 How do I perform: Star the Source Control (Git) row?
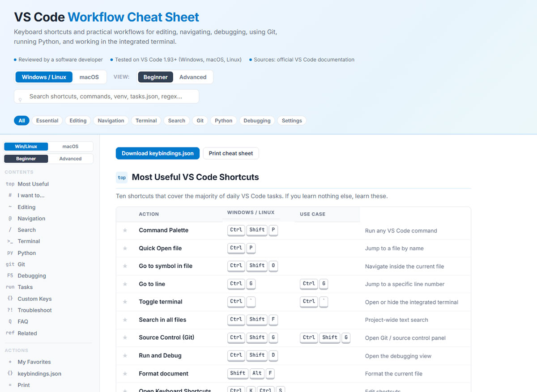125,337
